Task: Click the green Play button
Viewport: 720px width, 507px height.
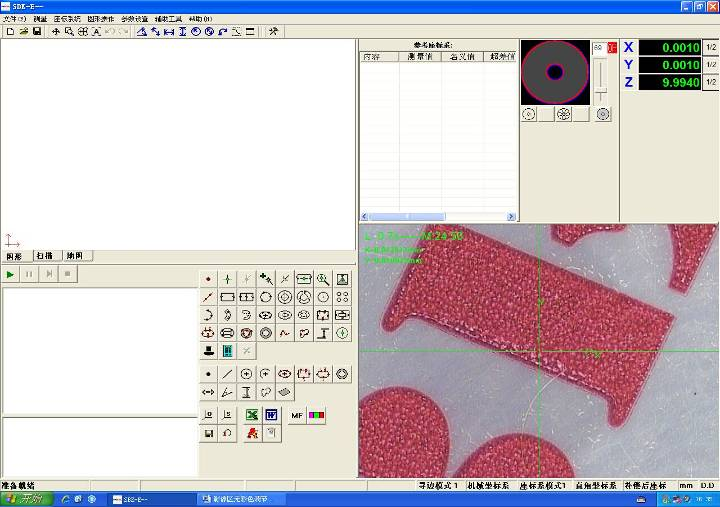Action: click(10, 274)
